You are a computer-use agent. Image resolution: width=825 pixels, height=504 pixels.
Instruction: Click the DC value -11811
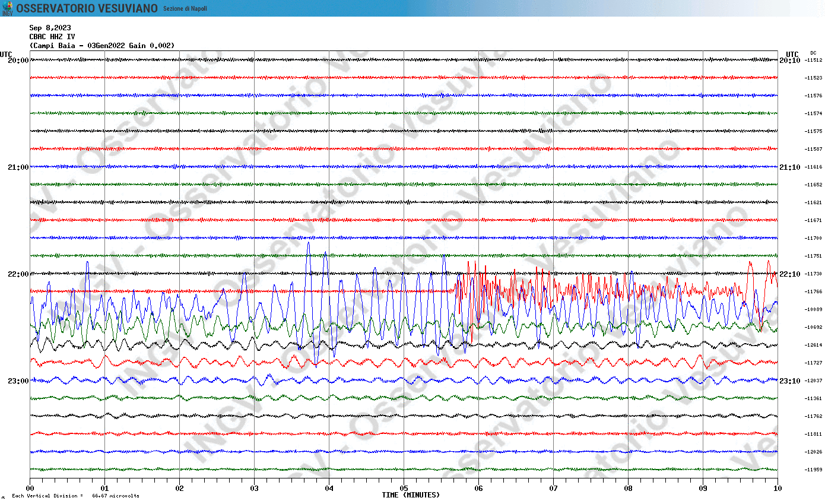813,434
